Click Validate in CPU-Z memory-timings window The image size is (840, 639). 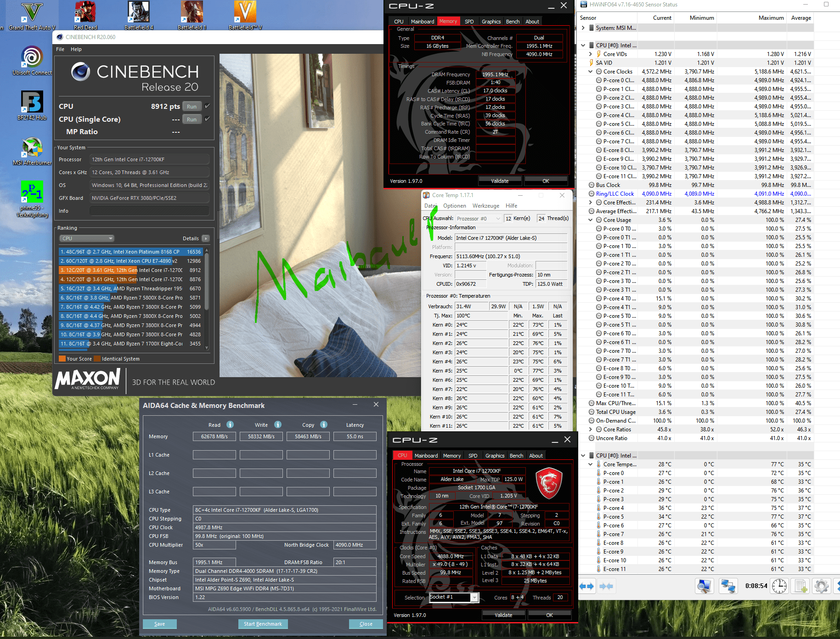[500, 181]
